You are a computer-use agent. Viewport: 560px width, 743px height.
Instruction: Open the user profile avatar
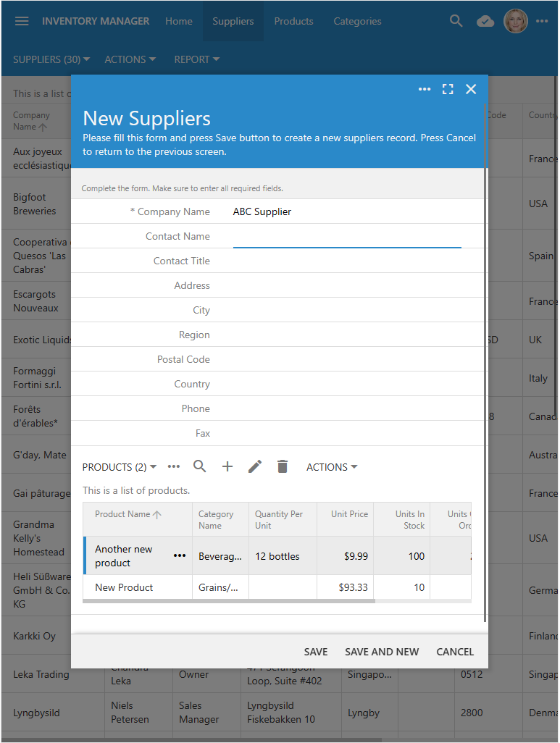(x=516, y=21)
